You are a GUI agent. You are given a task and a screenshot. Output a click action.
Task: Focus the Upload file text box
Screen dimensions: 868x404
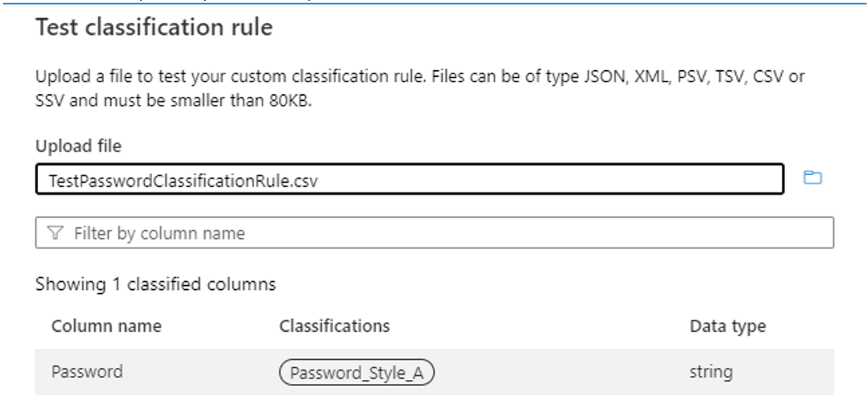(x=409, y=180)
